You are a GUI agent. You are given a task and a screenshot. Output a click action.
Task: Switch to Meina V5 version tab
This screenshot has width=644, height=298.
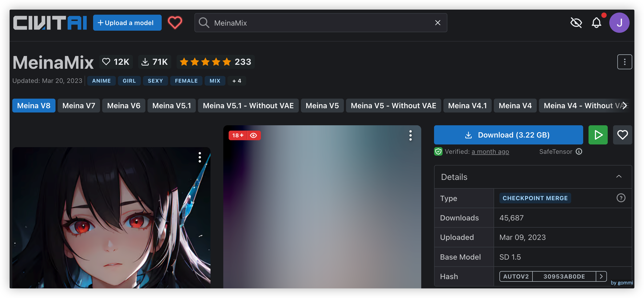coord(322,106)
